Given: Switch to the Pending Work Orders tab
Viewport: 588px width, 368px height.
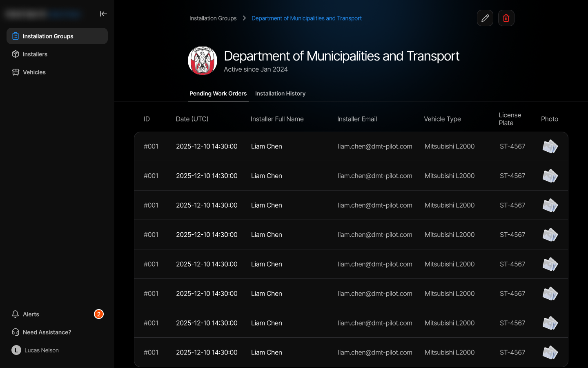Looking at the screenshot, I should pos(218,94).
